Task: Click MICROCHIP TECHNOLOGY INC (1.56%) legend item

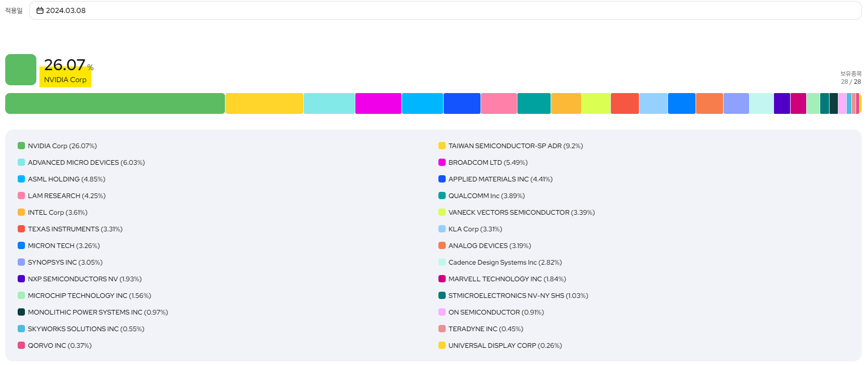Action: 84,296
